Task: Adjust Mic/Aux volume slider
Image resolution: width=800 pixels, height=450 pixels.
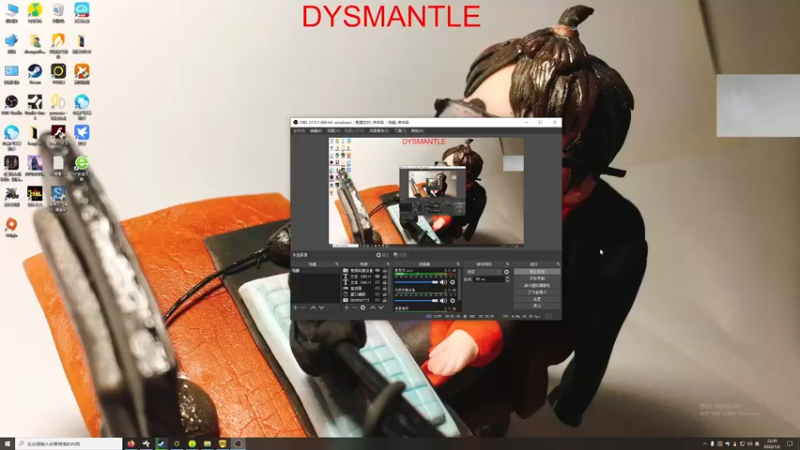Action: pyautogui.click(x=416, y=282)
